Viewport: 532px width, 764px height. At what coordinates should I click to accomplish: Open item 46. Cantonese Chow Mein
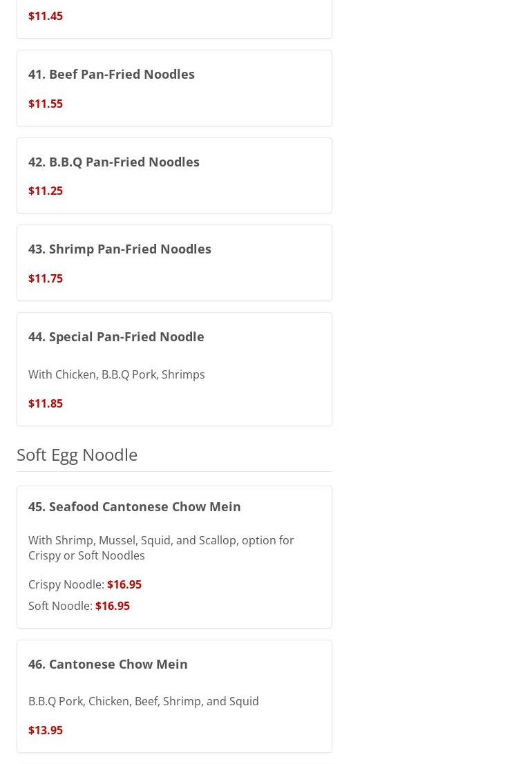[x=108, y=664]
